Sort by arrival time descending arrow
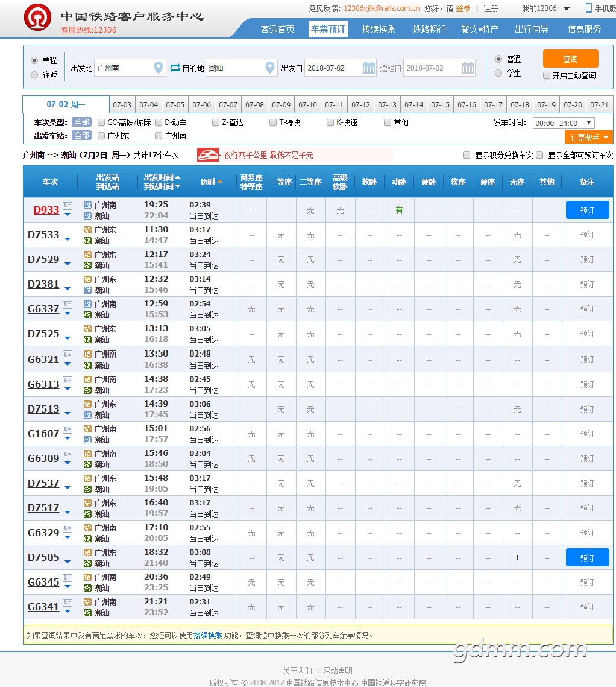 click(178, 186)
